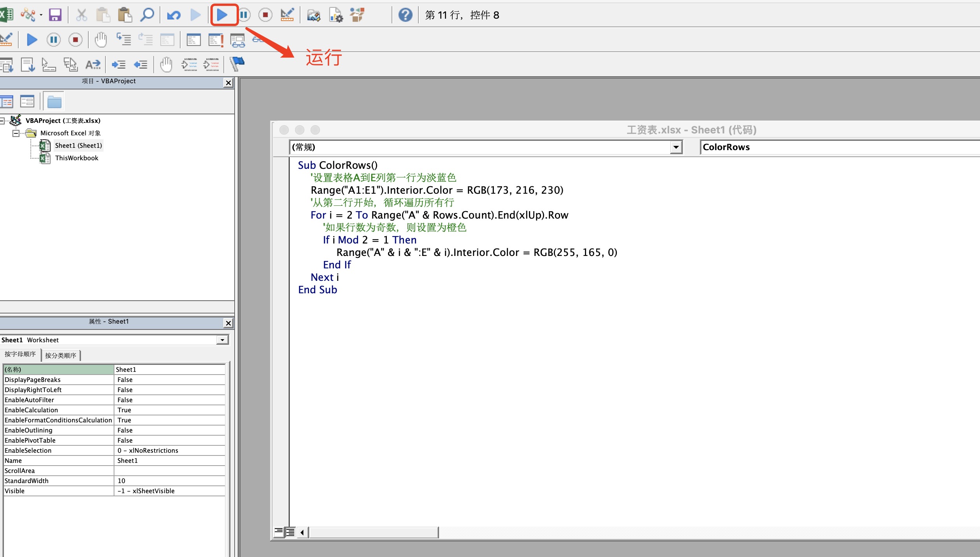Click the Find magnifier icon
The width and height of the screenshot is (980, 557).
click(147, 15)
